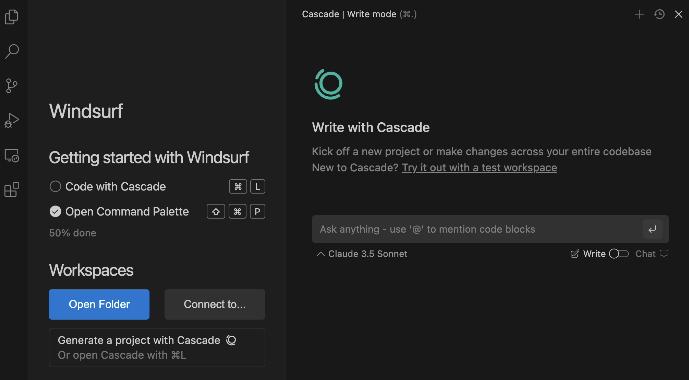This screenshot has height=380, width=689.
Task: Open the Source Control branch icon
Action: click(x=11, y=86)
